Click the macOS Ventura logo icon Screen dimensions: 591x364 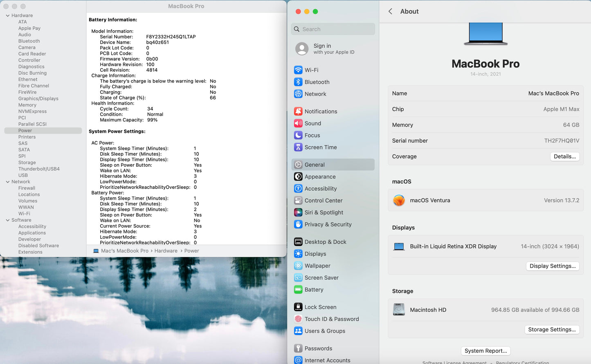399,200
